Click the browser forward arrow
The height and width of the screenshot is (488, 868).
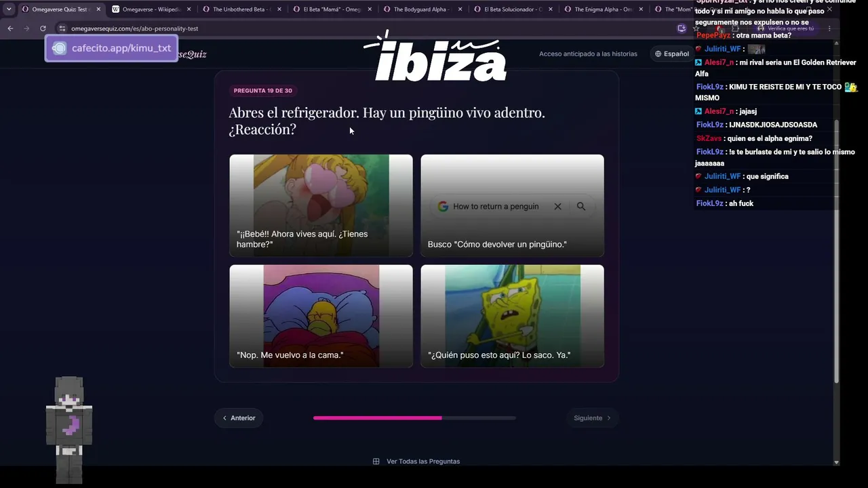[26, 28]
